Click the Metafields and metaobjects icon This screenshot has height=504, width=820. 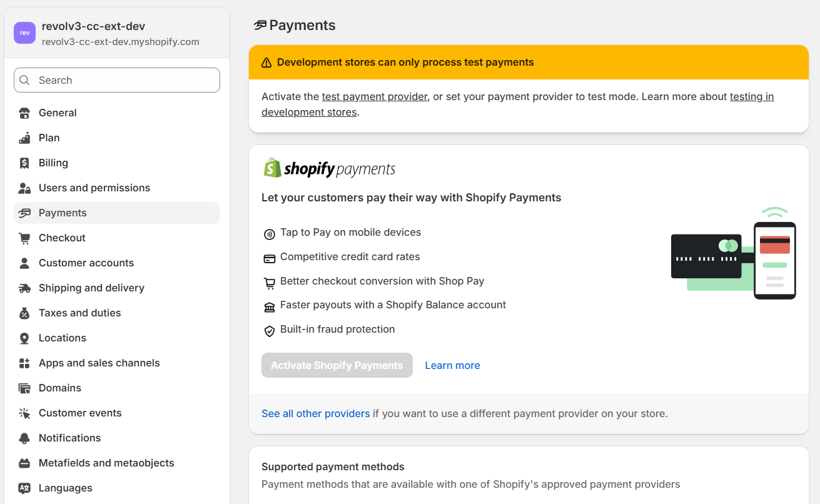coord(24,463)
